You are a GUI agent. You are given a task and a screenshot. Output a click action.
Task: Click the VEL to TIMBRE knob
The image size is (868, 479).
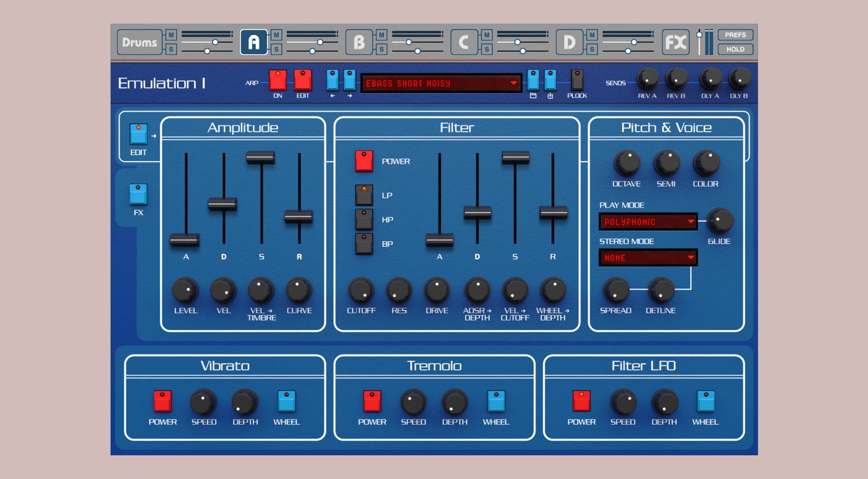click(261, 290)
